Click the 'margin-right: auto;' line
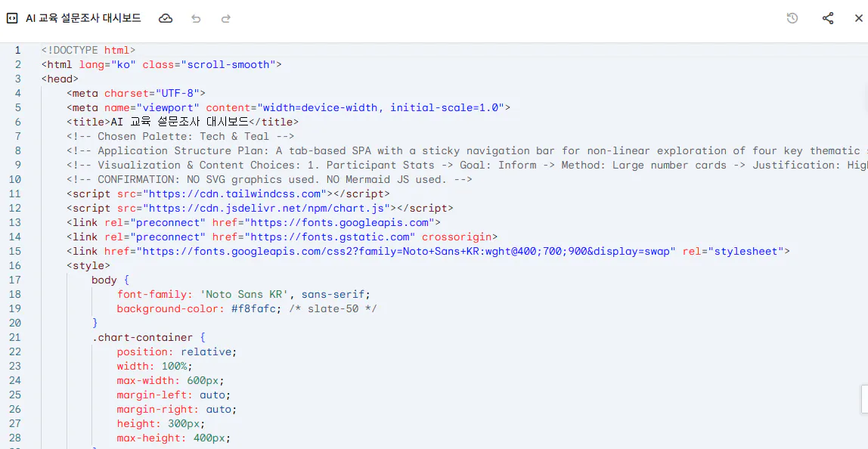The image size is (868, 449). coord(177,410)
